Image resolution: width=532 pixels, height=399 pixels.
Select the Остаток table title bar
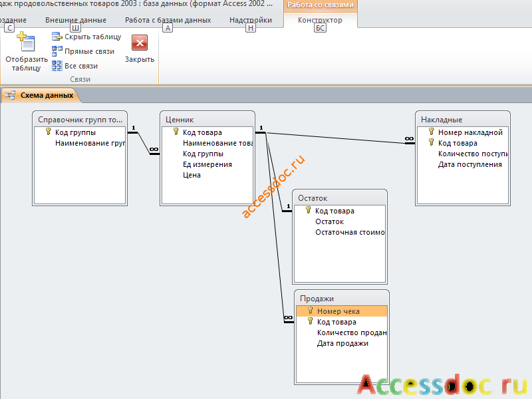point(340,198)
